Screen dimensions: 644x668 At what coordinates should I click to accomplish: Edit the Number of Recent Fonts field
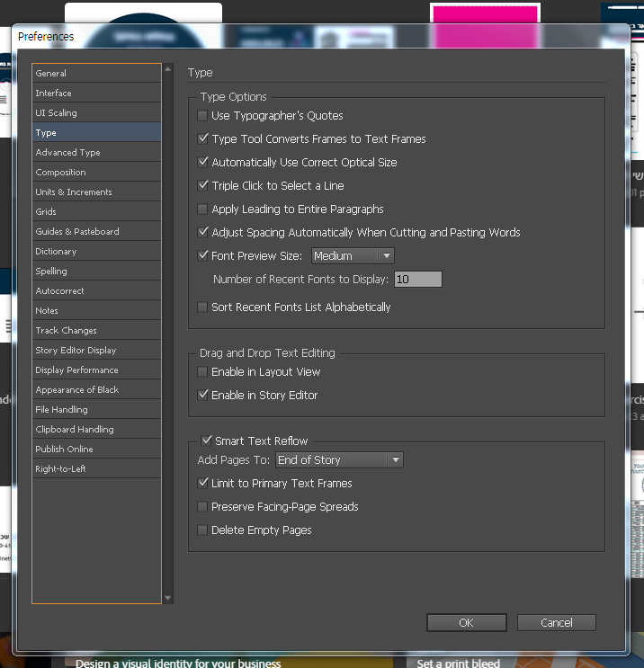point(418,280)
